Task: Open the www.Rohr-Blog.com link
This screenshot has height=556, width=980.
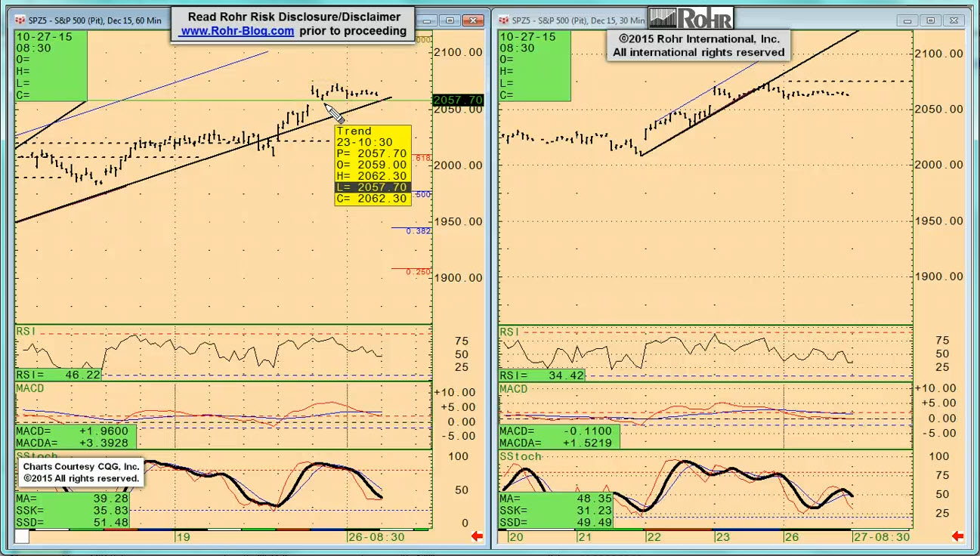Action: 237,31
